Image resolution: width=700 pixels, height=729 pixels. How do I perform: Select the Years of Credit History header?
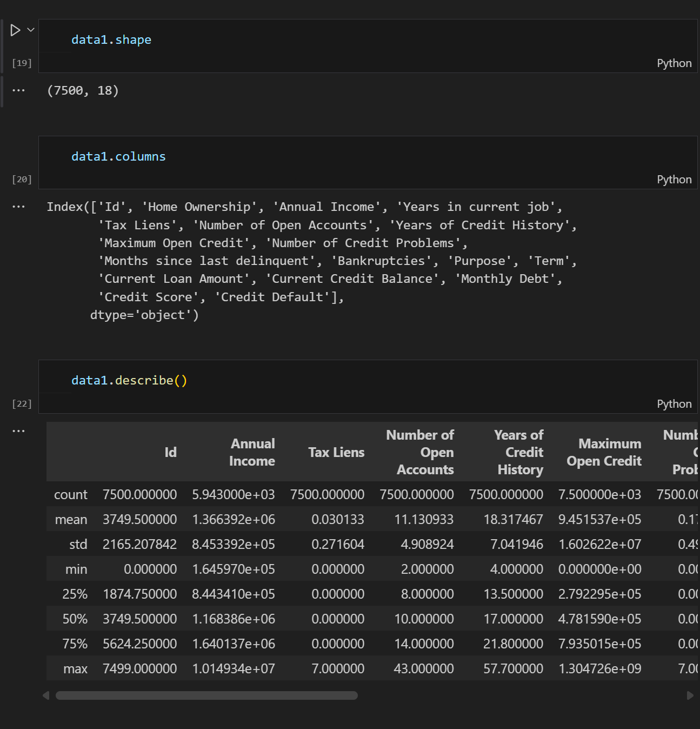click(x=519, y=452)
